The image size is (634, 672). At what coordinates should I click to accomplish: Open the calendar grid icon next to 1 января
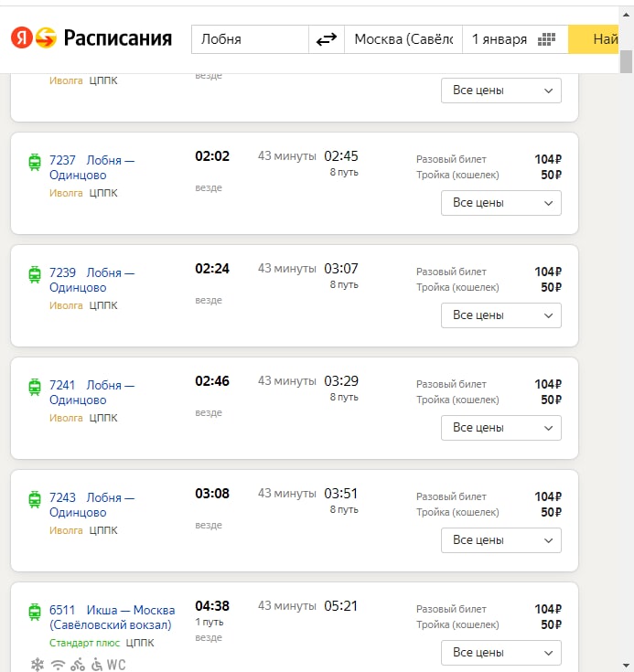pos(546,39)
